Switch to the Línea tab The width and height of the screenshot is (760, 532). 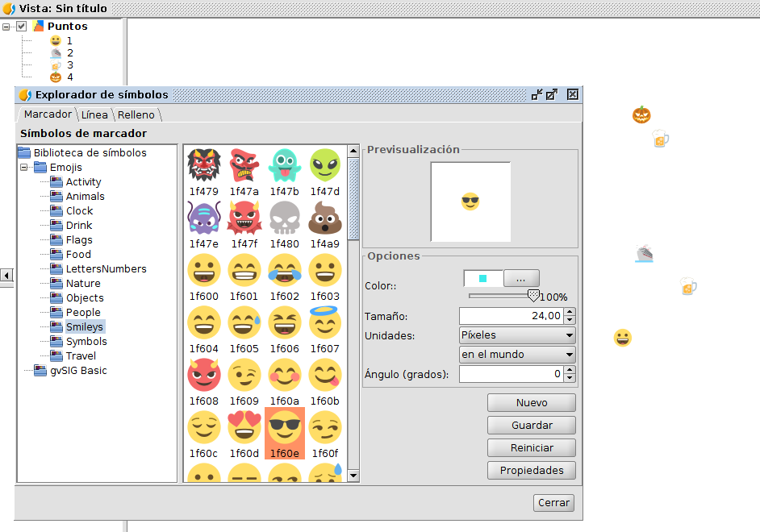tap(94, 115)
